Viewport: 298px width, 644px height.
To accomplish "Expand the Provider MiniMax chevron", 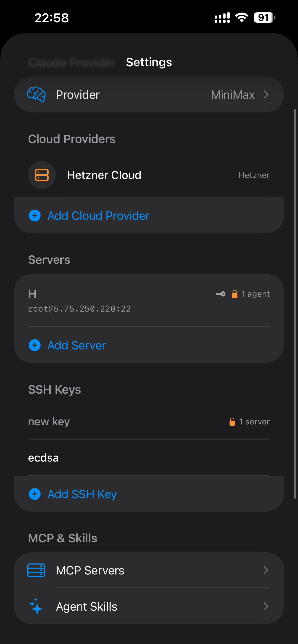I will click(266, 95).
